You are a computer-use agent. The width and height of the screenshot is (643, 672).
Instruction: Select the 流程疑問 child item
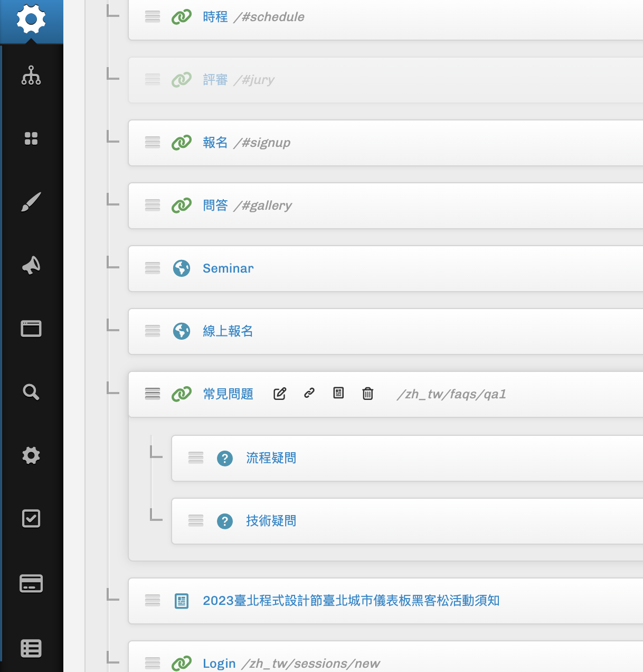pos(271,458)
